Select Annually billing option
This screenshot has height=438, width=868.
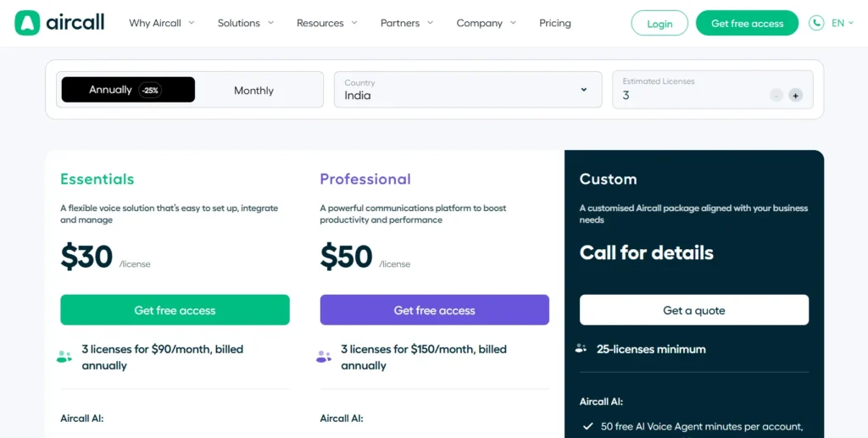coord(110,90)
